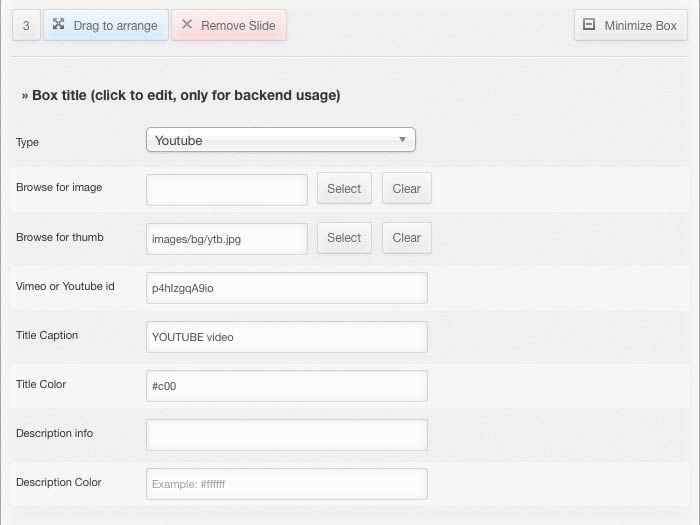700x525 pixels.
Task: Focus the Description info input box
Action: pos(287,435)
